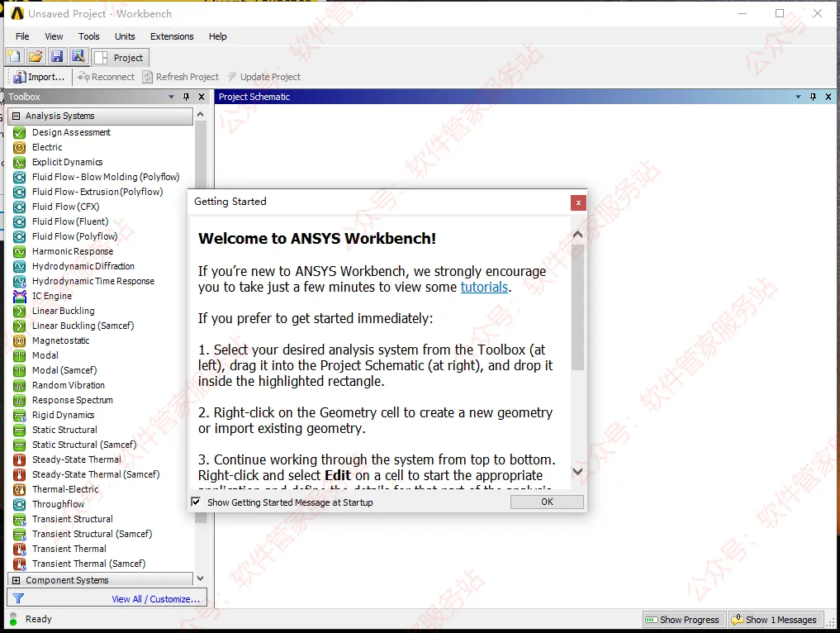This screenshot has width=840, height=633.
Task: Select the Response Spectrum icon
Action: [19, 401]
